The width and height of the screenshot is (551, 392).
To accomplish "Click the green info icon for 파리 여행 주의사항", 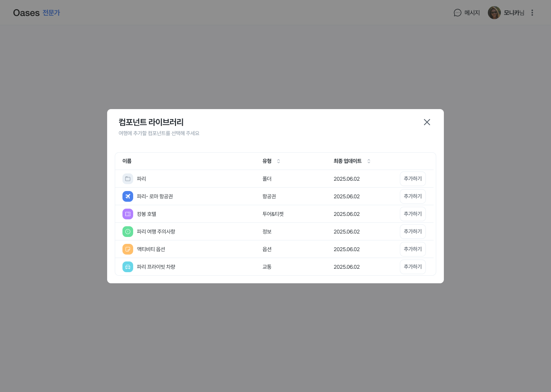I will [128, 232].
